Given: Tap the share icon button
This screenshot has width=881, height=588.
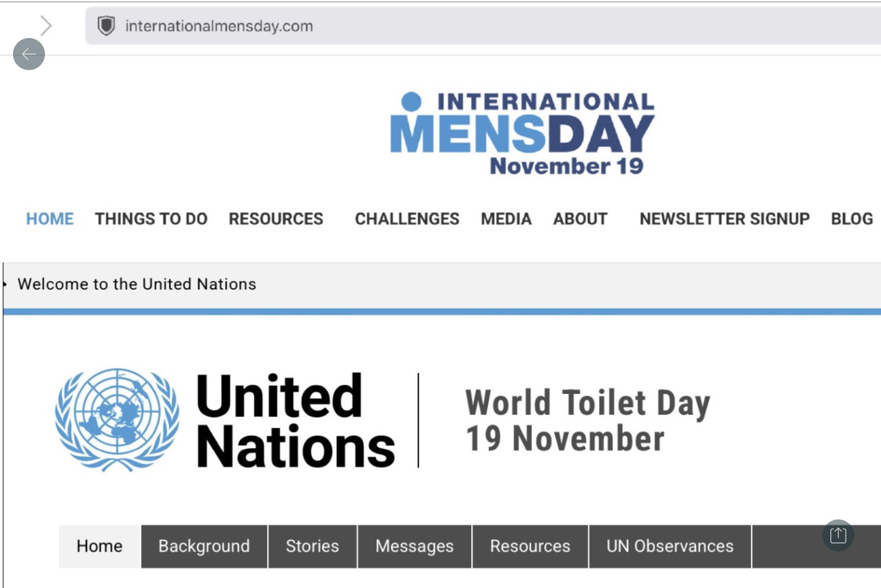Looking at the screenshot, I should point(838,535).
